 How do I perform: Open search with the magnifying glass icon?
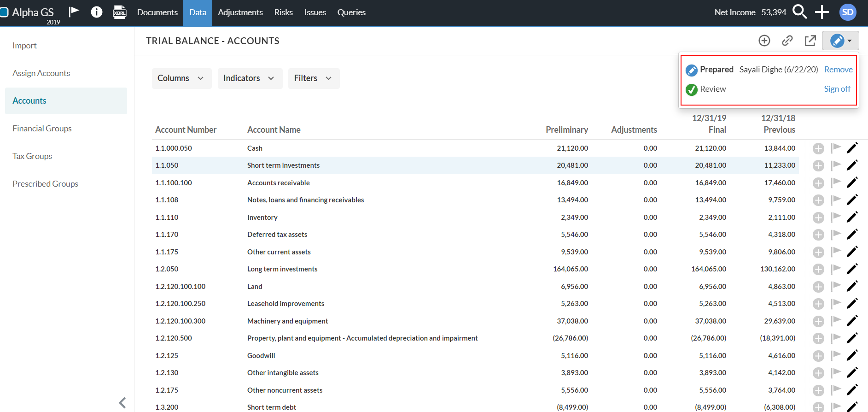[x=799, y=12]
